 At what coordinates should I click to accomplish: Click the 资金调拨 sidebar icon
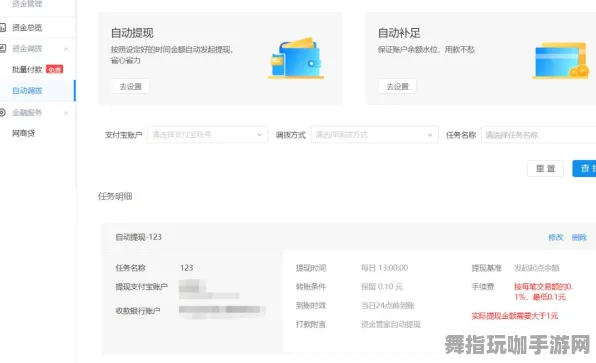pyautogui.click(x=3, y=48)
